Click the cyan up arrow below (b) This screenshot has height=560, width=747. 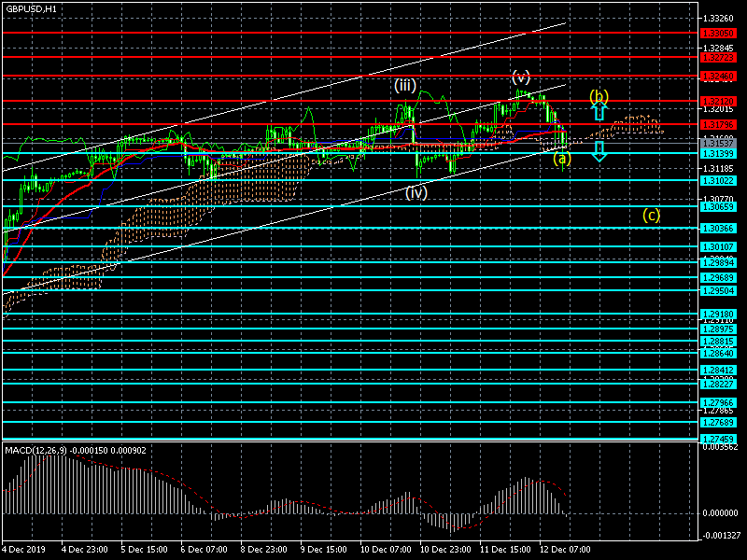[x=599, y=111]
